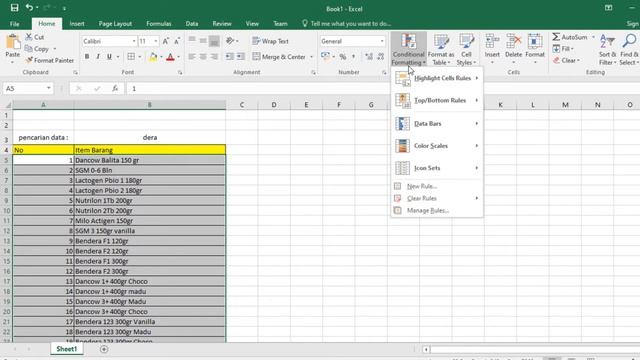640x360 pixels.
Task: Open Find & Select
Action: click(629, 50)
